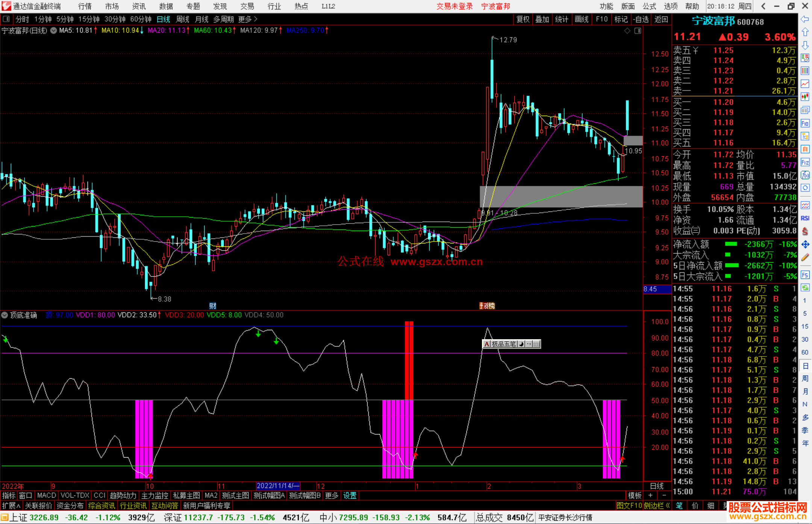Click the red trend line chart icon
Viewport: 812px width, 524px height.
click(x=805, y=84)
